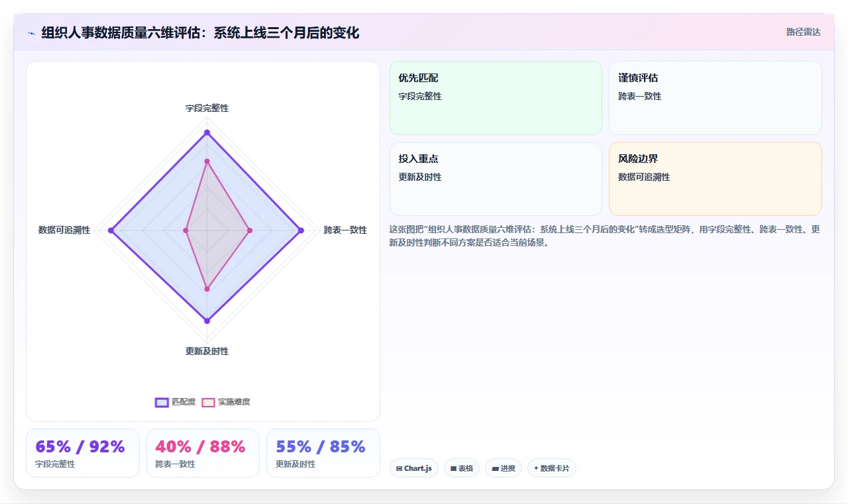The height and width of the screenshot is (504, 848).
Task: Click the lightning icon beside the title
Action: tap(31, 32)
